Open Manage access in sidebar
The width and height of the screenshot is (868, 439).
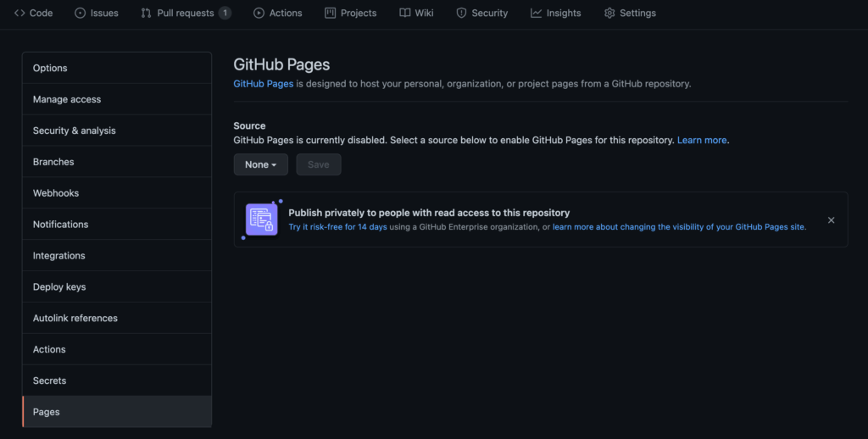point(67,99)
